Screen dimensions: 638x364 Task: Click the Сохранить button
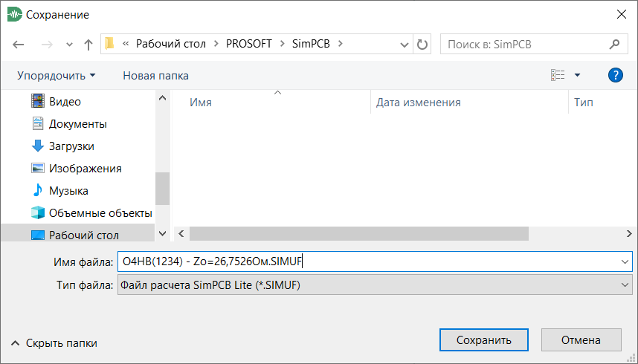pos(484,340)
